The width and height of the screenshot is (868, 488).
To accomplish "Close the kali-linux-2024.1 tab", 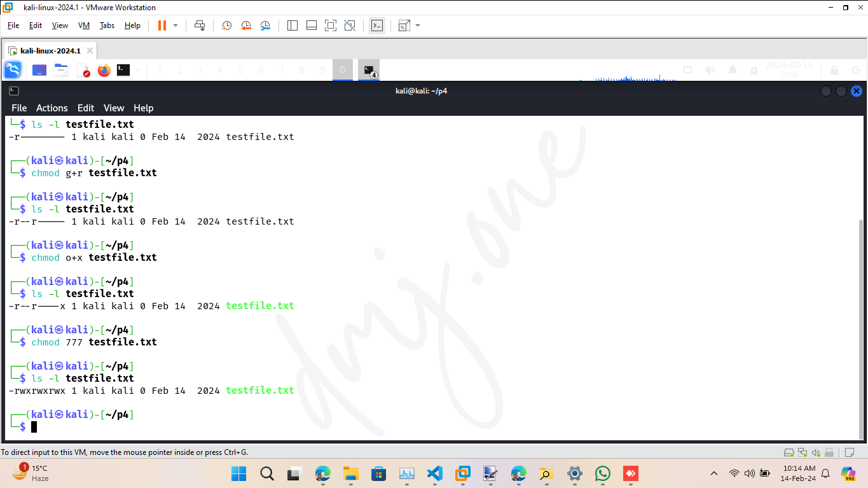I will [x=90, y=51].
